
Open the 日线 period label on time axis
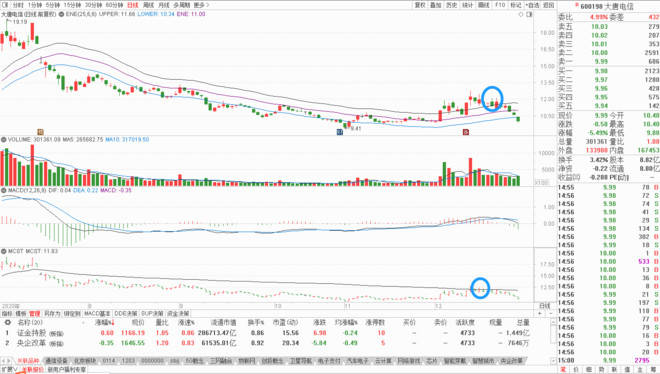point(545,306)
